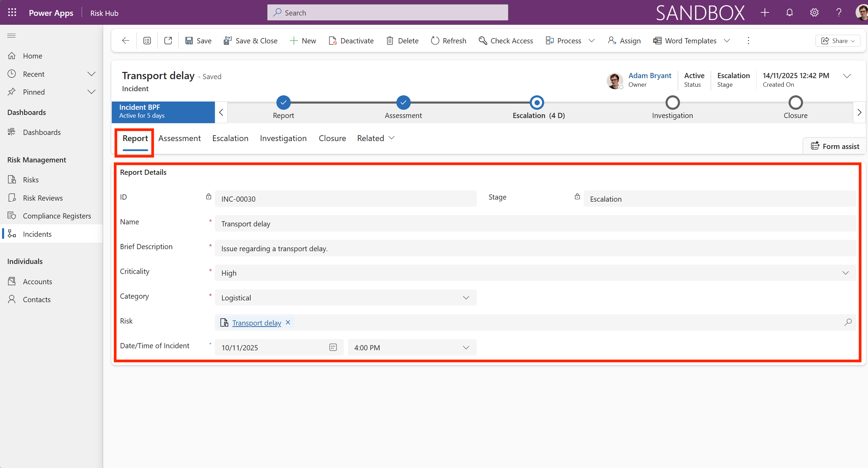
Task: Open the notifications bell icon
Action: 790,13
